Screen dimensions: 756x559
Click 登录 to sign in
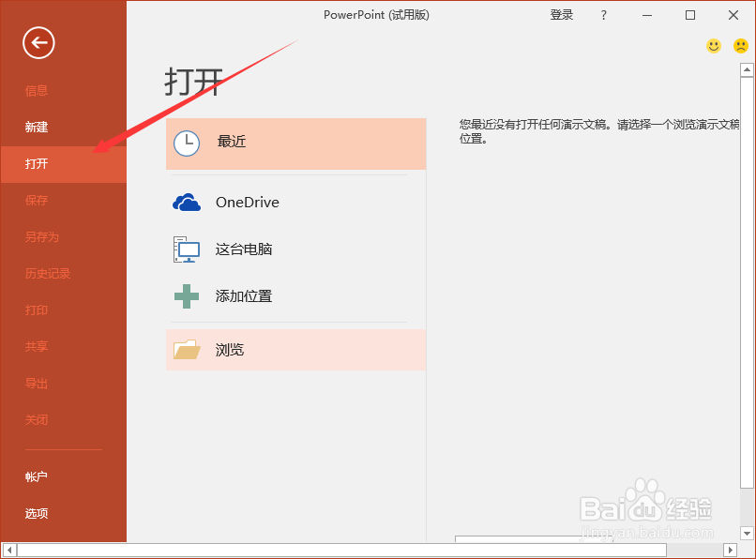(562, 15)
